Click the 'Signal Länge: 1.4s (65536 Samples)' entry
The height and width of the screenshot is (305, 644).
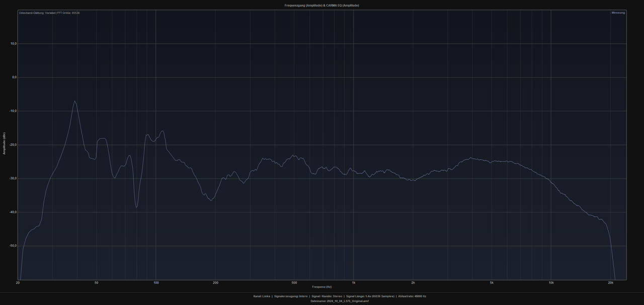(x=370, y=296)
